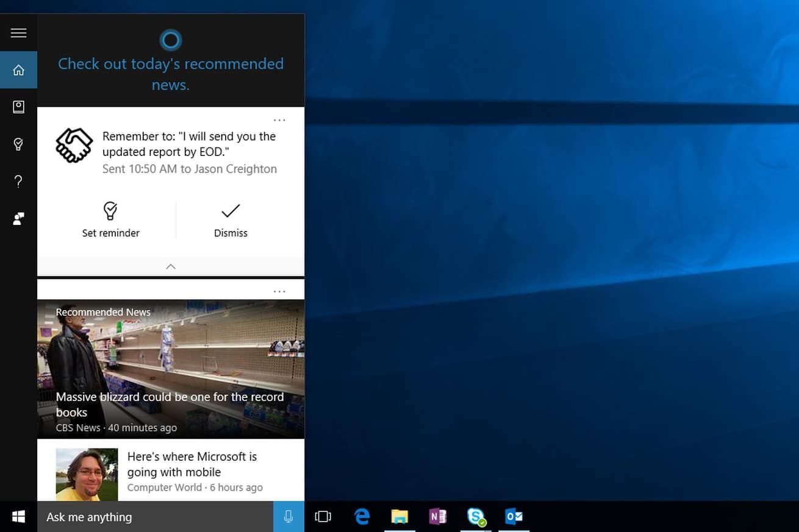Switch to Skype in taskbar

click(476, 517)
